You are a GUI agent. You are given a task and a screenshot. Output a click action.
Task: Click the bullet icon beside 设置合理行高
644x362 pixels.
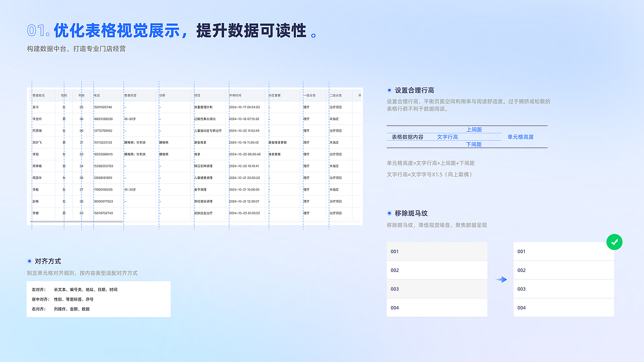(x=389, y=89)
